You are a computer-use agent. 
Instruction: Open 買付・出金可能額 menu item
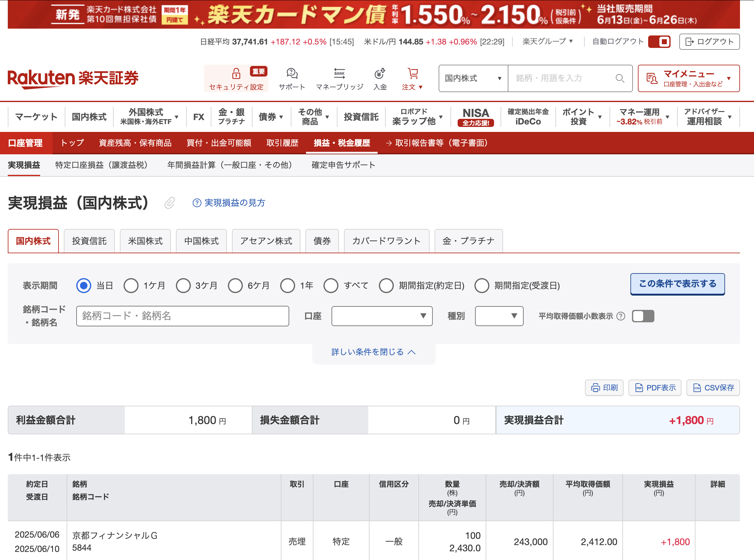pos(219,143)
